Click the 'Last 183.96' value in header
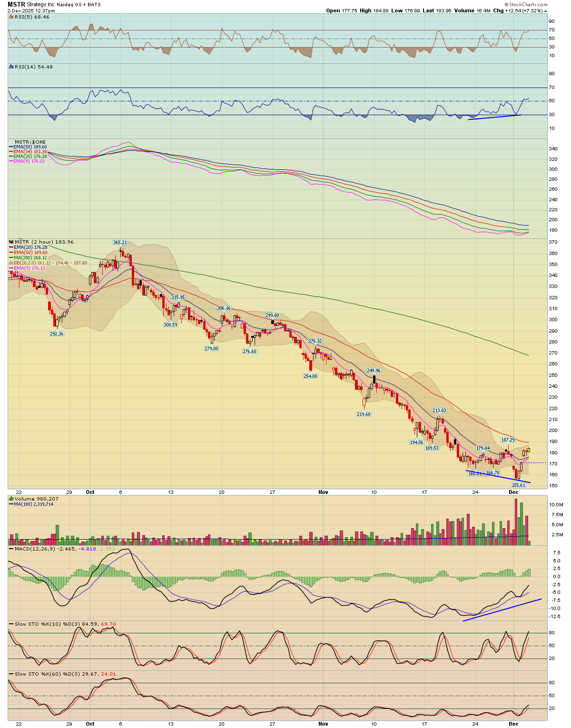 pyautogui.click(x=436, y=10)
